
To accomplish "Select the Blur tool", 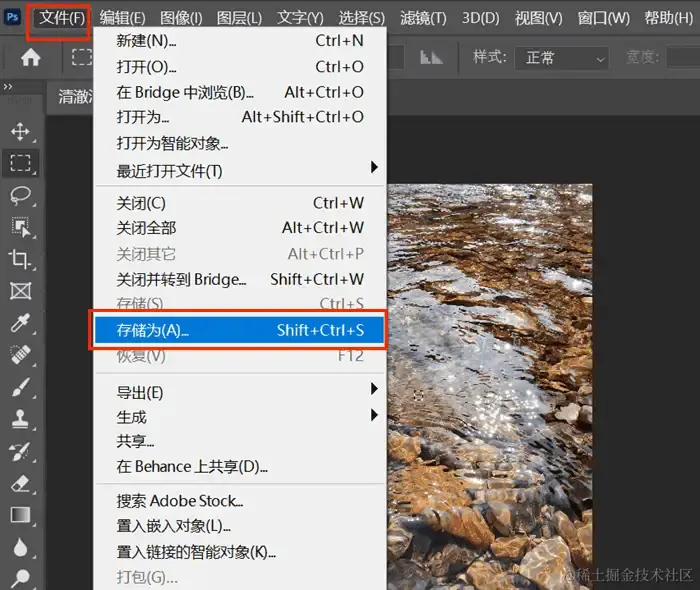I will [x=20, y=547].
